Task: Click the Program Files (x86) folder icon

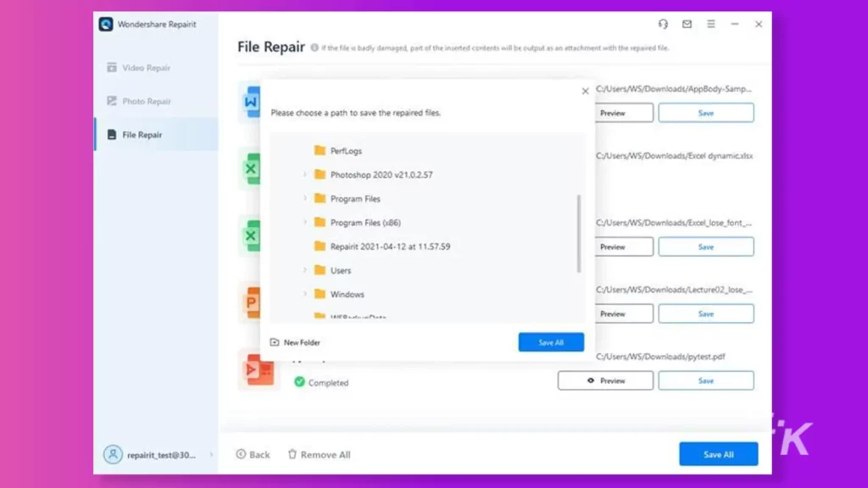Action: pos(320,223)
